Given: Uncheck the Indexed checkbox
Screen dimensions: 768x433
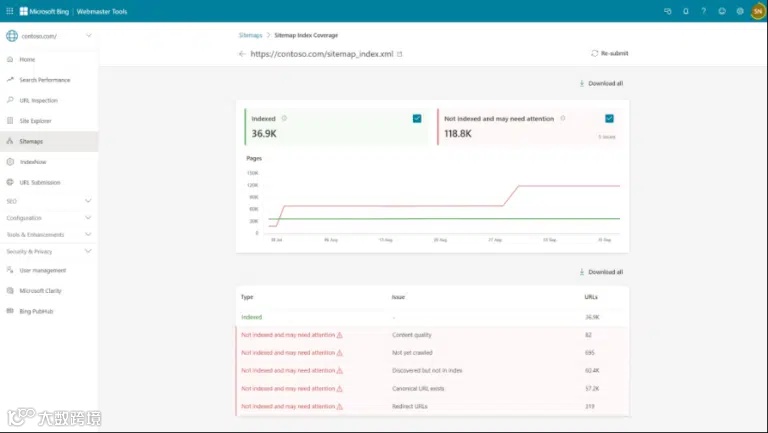Looking at the screenshot, I should click(417, 119).
